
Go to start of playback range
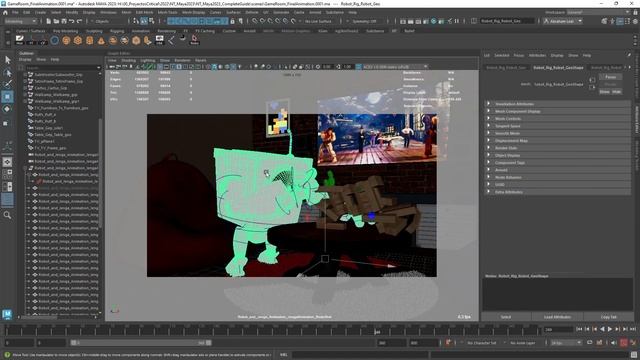pyautogui.click(x=579, y=329)
